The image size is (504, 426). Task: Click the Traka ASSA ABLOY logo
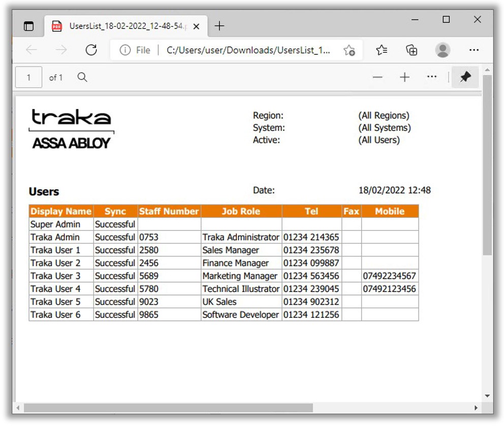tap(71, 129)
